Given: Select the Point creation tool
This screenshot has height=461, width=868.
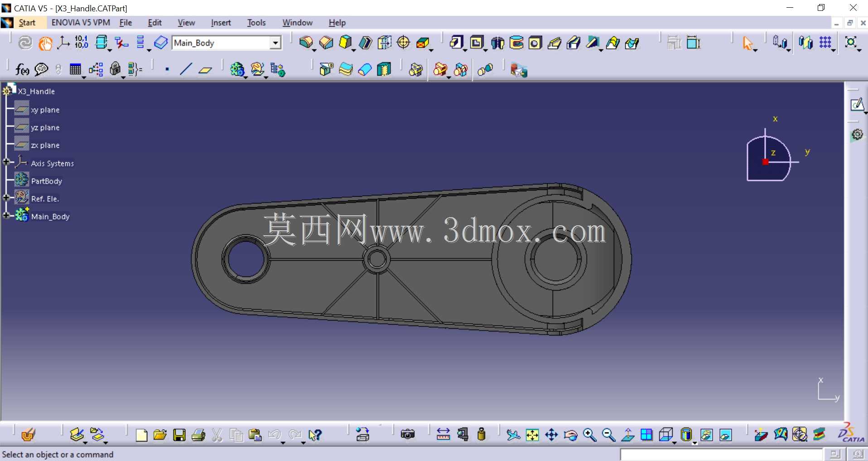Looking at the screenshot, I should pos(167,69).
